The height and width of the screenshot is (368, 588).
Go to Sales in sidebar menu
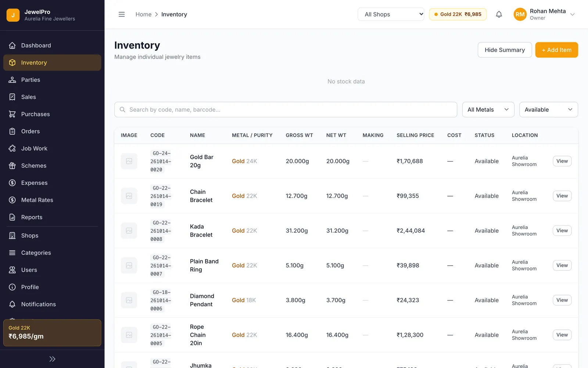(x=52, y=97)
